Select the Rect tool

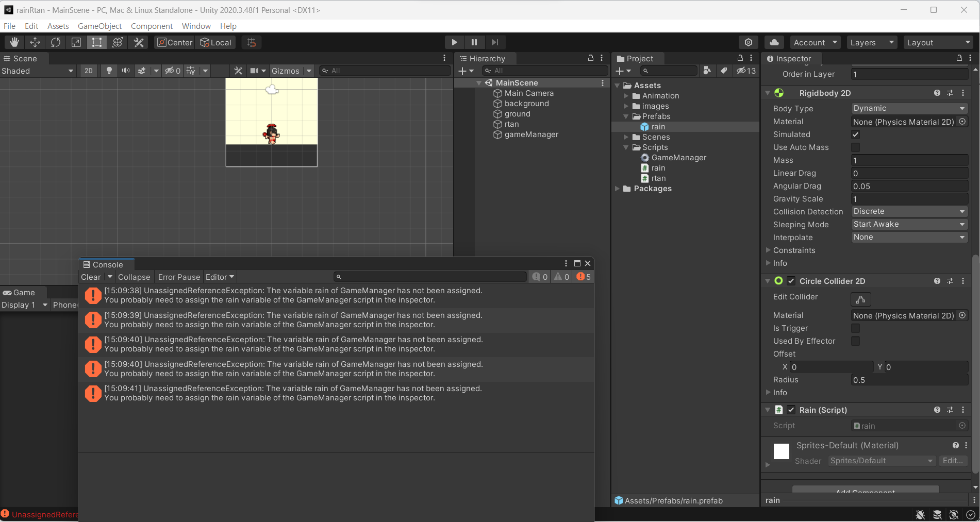click(97, 42)
